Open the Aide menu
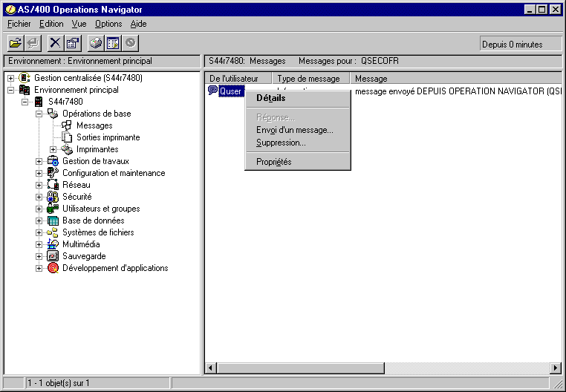Image resolution: width=566 pixels, height=392 pixels. (x=138, y=24)
